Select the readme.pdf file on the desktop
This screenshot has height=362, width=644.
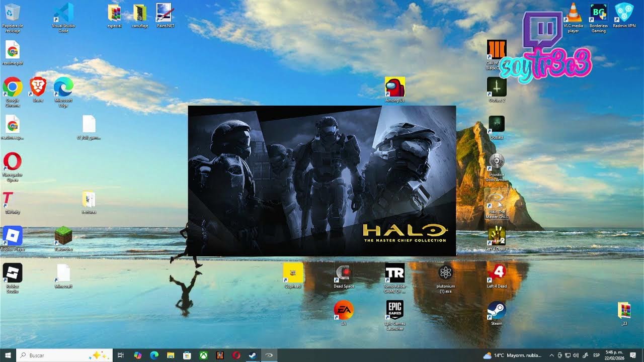point(13,53)
